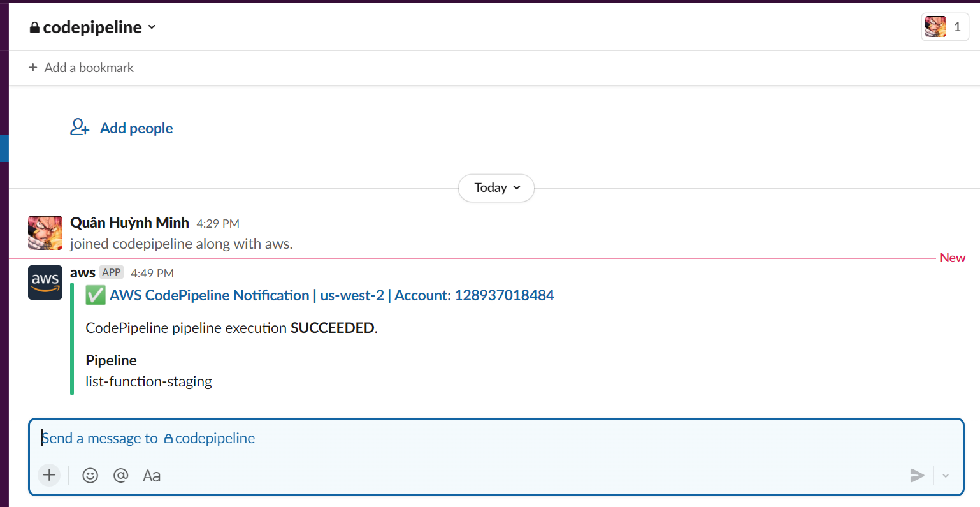Viewport: 980px width, 507px height.
Task: Click the plus attachment icon in composer
Action: pos(49,475)
